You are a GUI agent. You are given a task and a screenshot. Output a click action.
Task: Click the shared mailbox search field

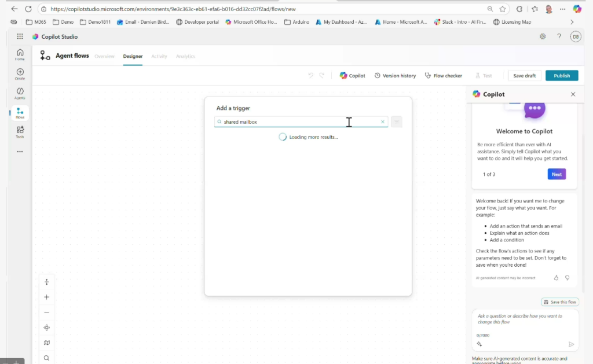301,122
